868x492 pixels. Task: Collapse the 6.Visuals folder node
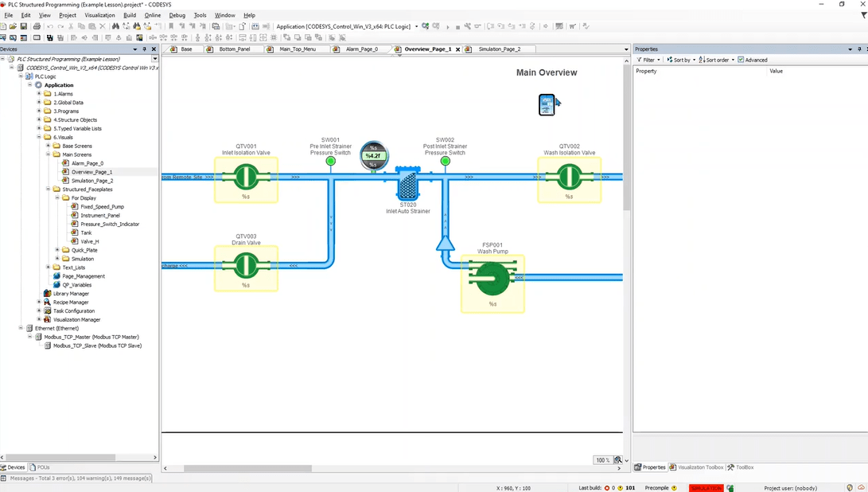coord(39,137)
